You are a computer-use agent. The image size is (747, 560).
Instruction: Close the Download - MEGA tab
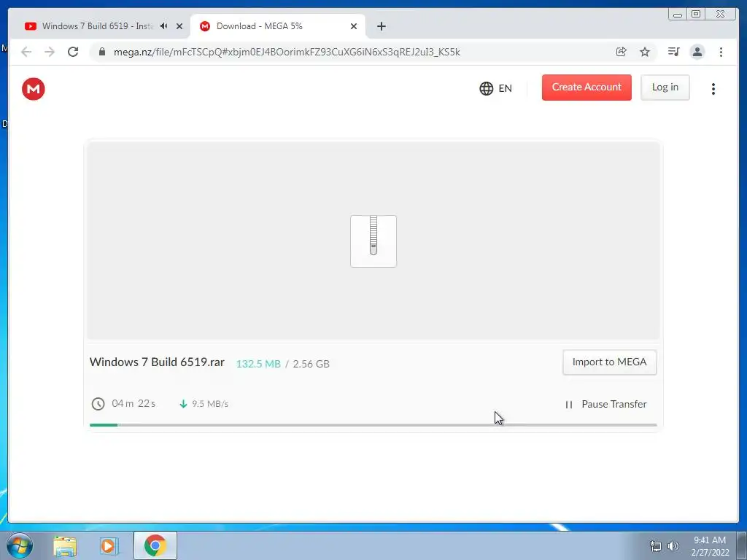pyautogui.click(x=354, y=27)
